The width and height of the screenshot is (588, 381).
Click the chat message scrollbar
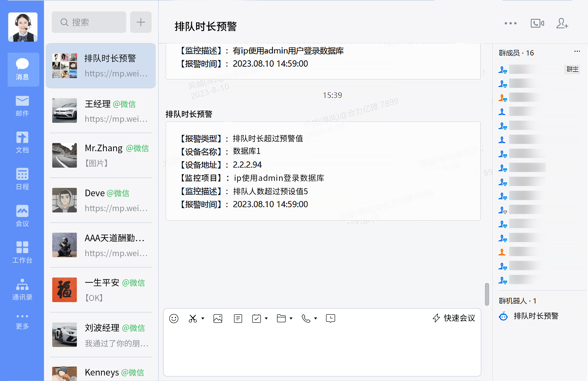pos(487,294)
